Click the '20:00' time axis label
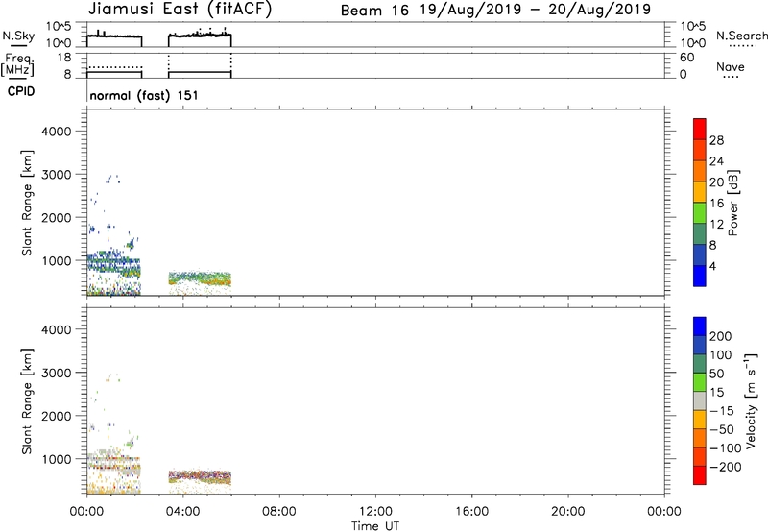The image size is (768, 532). (x=567, y=512)
